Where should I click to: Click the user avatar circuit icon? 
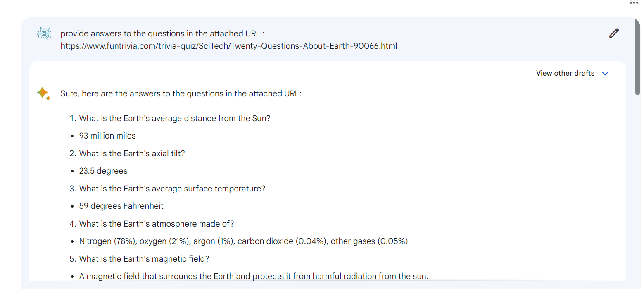pyautogui.click(x=43, y=33)
